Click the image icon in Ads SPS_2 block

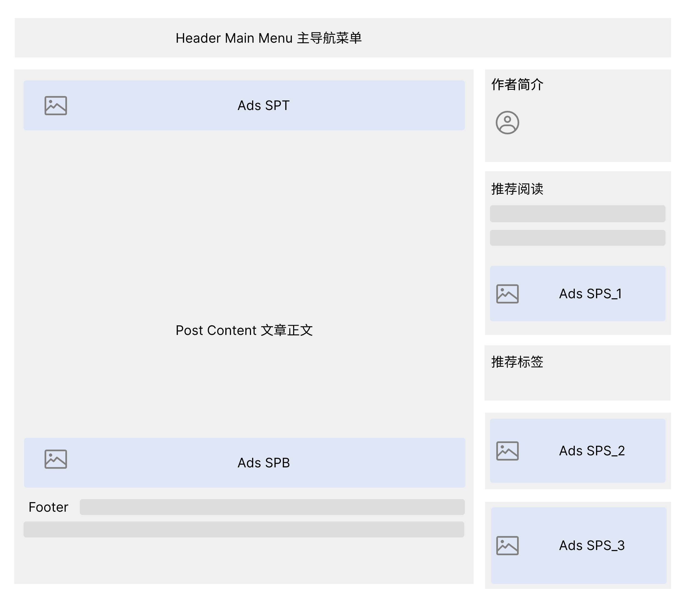click(507, 451)
